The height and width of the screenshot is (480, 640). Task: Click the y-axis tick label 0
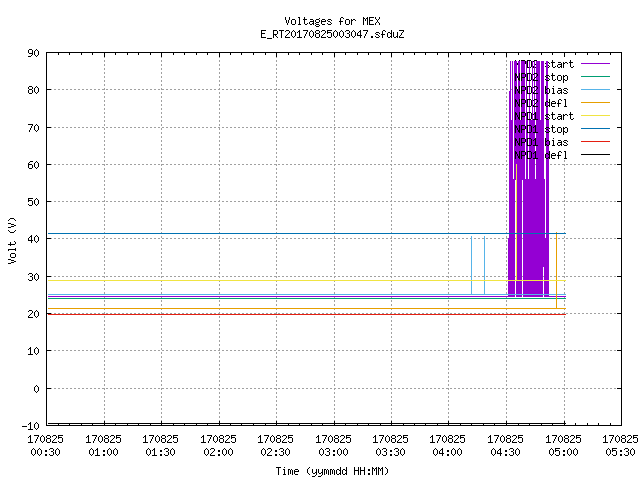(36, 389)
